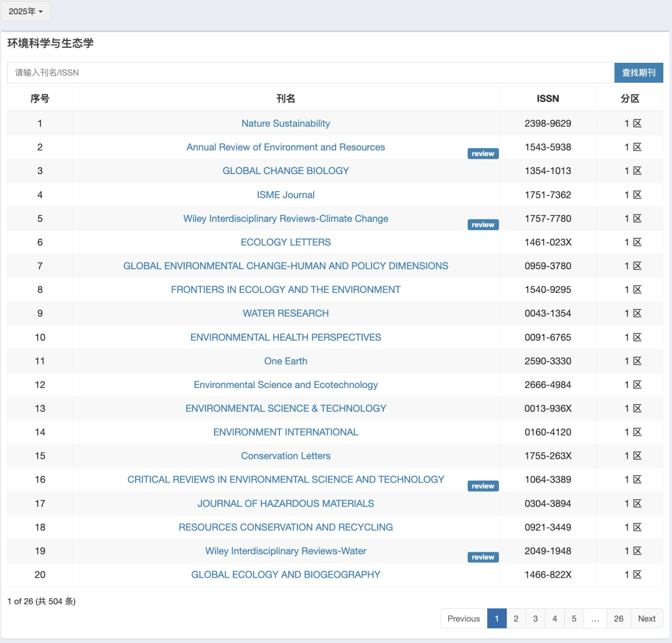Select ISSN 0160-4120 cell
672x643 pixels.
point(548,432)
